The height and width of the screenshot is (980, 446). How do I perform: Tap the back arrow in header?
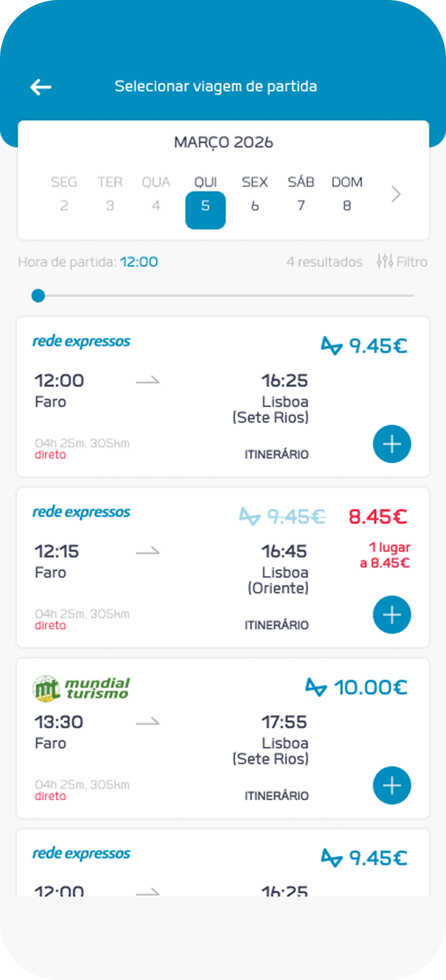click(41, 87)
